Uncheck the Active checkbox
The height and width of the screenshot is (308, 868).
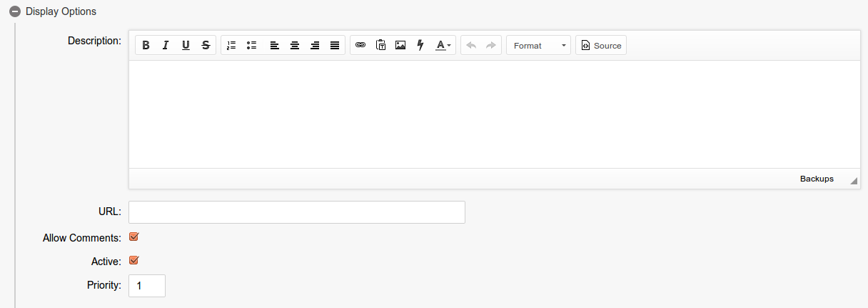pos(133,261)
